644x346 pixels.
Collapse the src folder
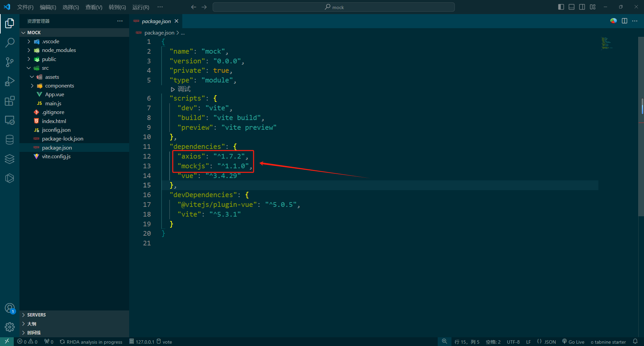45,68
